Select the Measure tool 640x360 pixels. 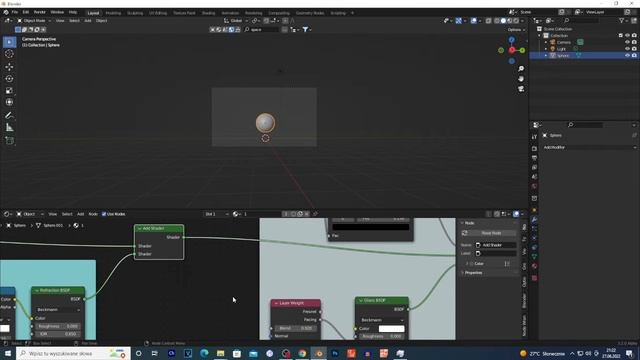point(9,128)
